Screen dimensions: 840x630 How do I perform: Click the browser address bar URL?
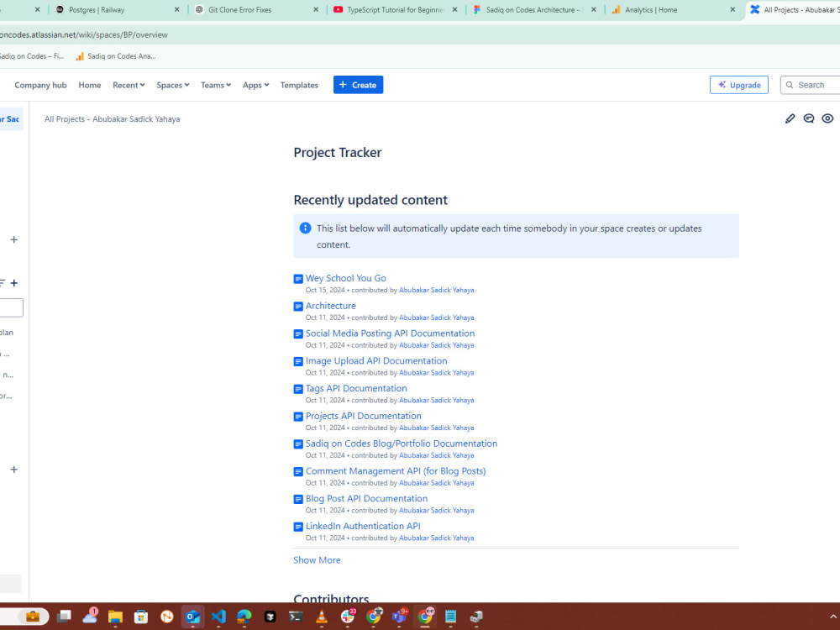[83, 34]
